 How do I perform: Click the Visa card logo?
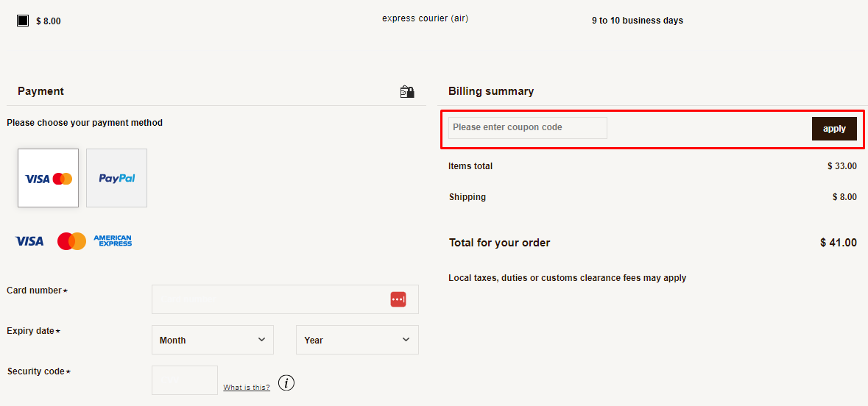pos(29,241)
